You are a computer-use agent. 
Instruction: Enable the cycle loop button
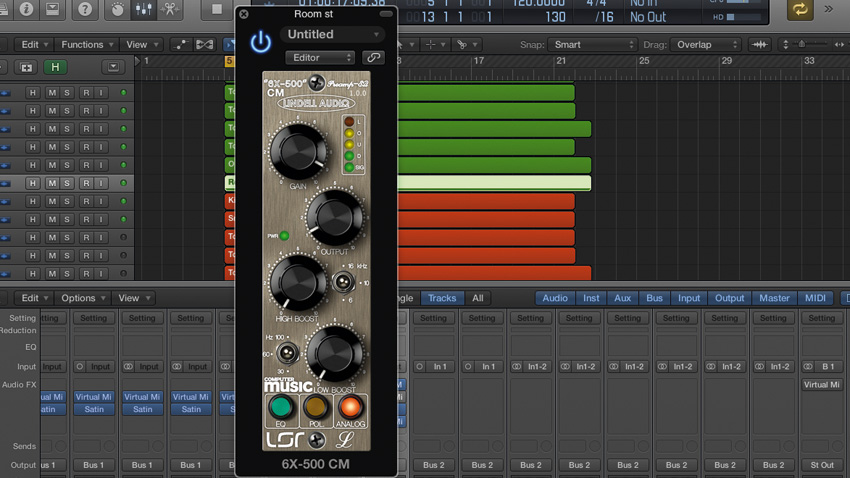800,9
